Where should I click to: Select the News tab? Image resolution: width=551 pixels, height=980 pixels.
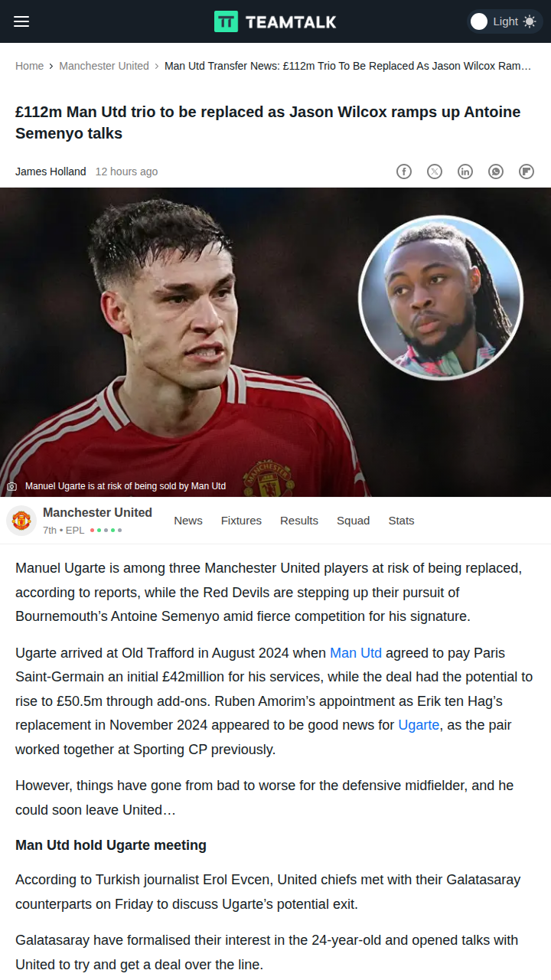188,521
